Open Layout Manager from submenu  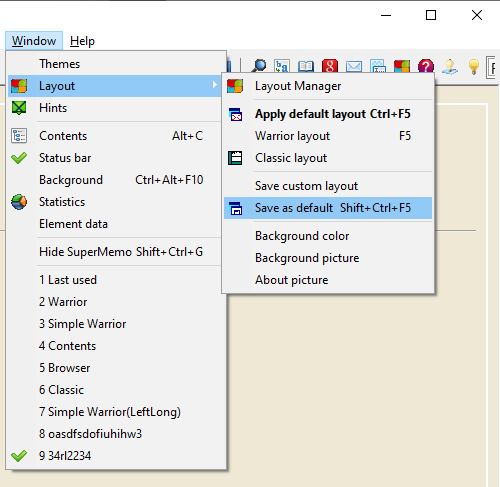tap(328, 86)
